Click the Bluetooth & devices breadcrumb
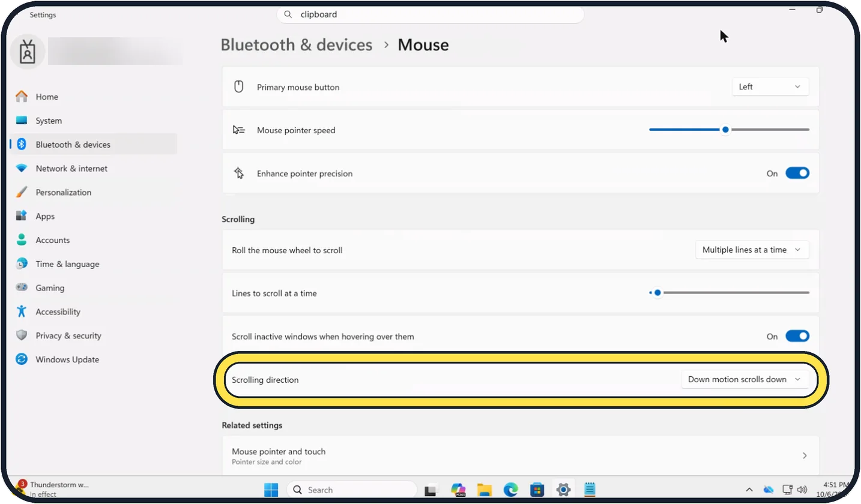861x504 pixels. tap(297, 45)
